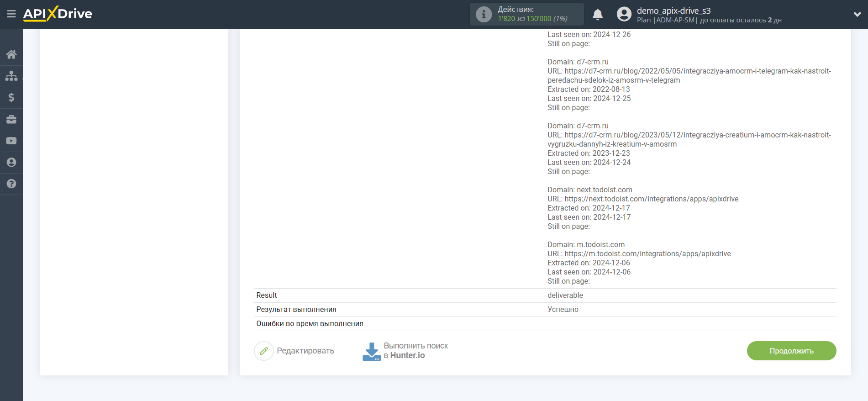
Task: Click the ApiX-Drive logo
Action: pos(58,14)
